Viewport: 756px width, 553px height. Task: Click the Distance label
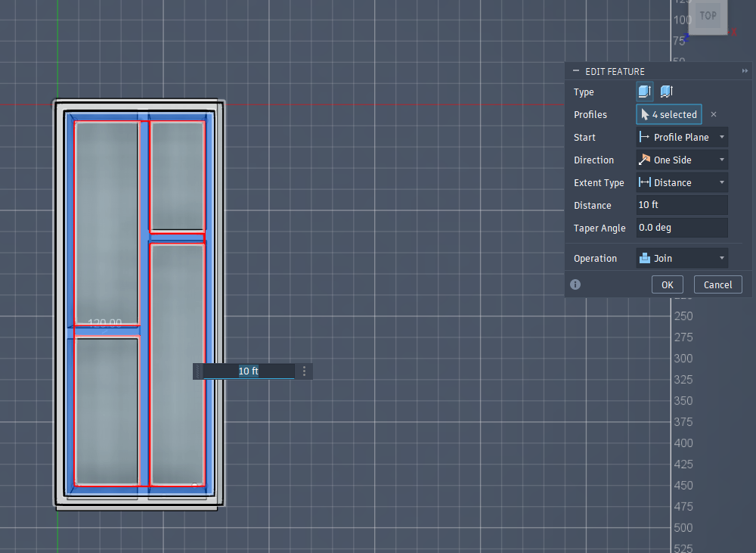coord(592,206)
